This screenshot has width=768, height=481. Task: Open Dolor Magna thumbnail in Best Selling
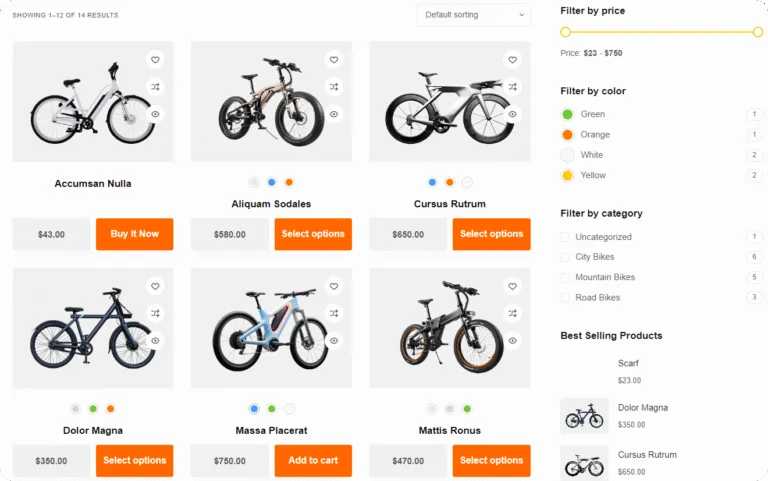click(x=584, y=415)
